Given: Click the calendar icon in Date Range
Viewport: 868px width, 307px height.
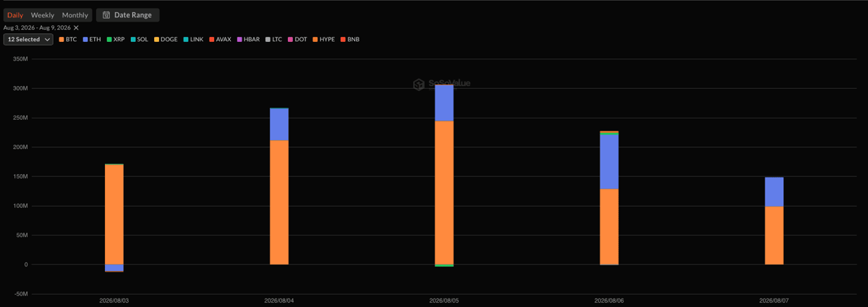Looking at the screenshot, I should (x=106, y=15).
